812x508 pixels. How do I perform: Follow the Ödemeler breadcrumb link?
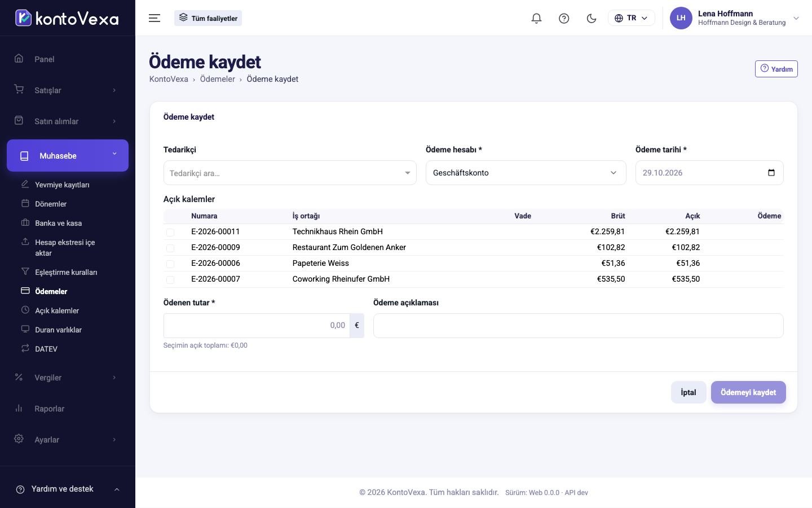(x=217, y=79)
